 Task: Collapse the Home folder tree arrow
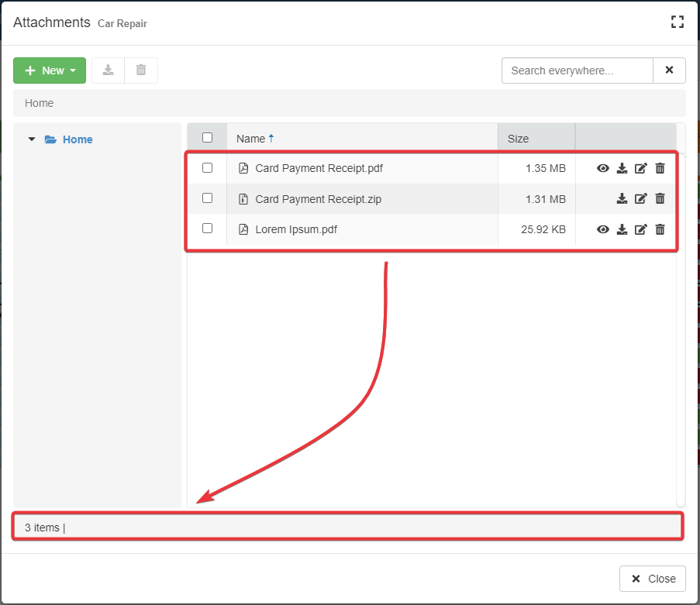32,139
